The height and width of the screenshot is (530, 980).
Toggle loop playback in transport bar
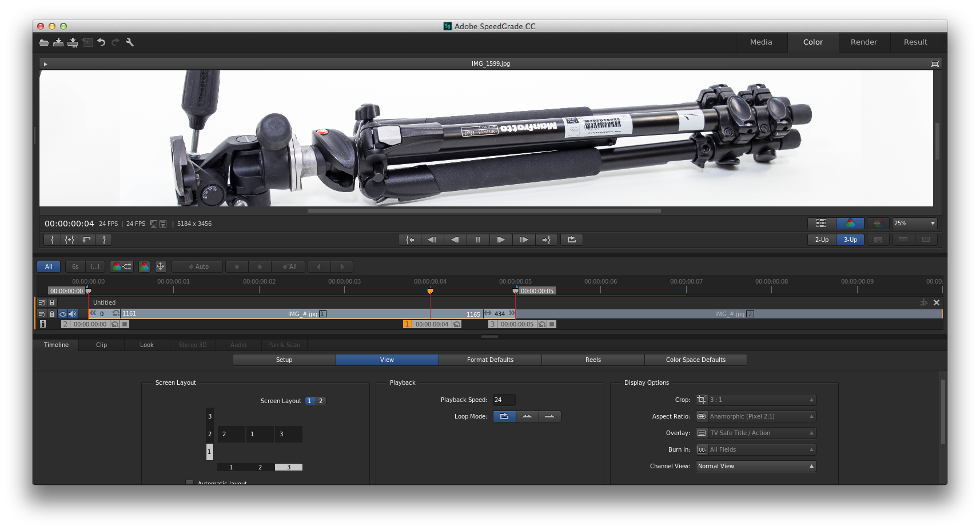click(x=571, y=240)
